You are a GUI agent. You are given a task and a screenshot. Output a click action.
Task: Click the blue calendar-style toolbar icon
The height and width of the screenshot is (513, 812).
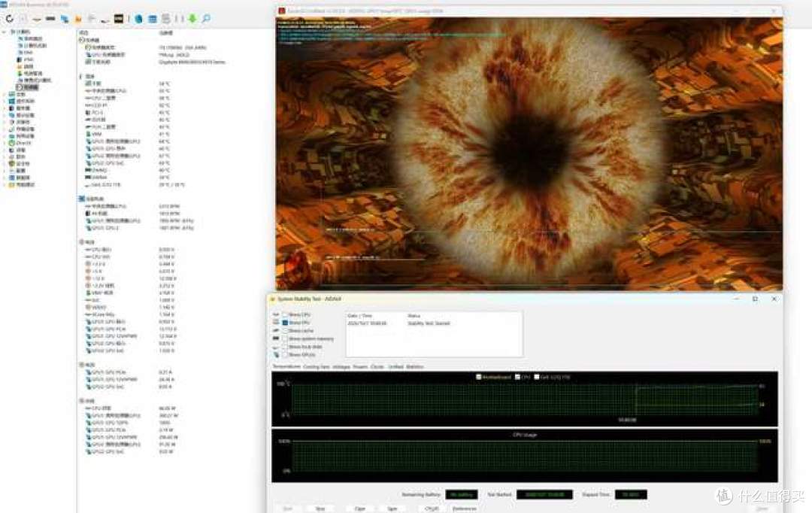[152, 19]
